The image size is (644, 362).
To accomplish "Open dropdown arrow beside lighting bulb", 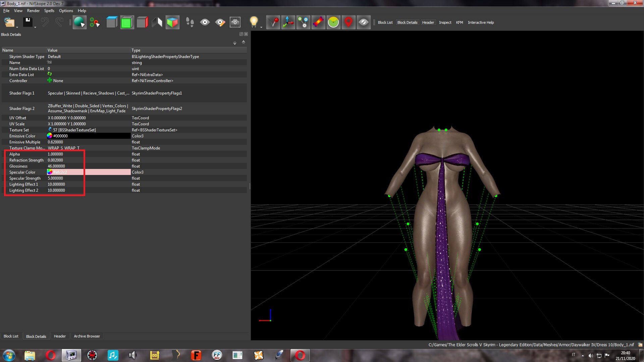I will click(x=261, y=27).
